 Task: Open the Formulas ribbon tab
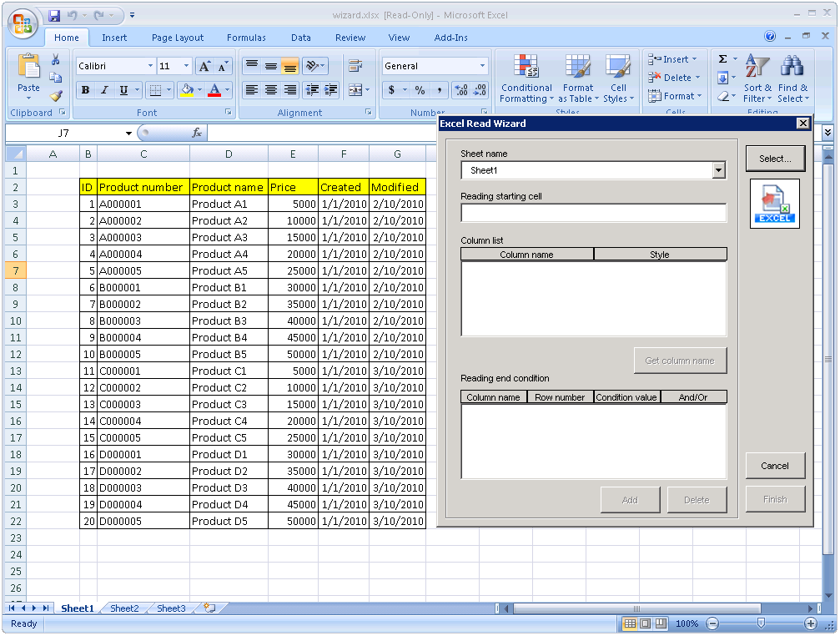[x=246, y=38]
